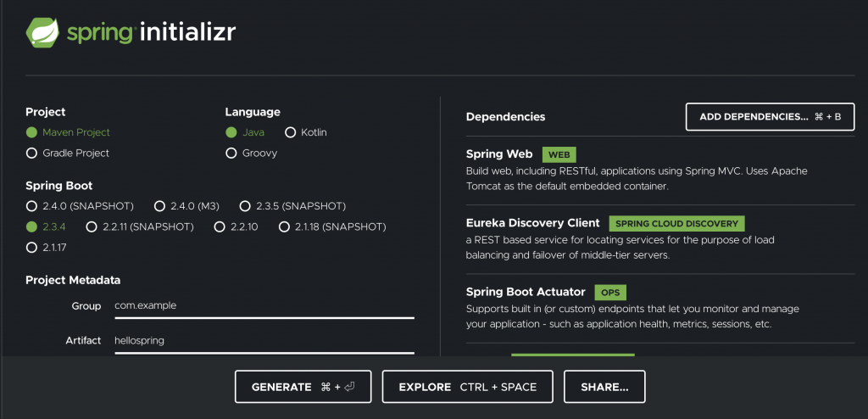The width and height of the screenshot is (868, 419).
Task: Select Groovy language option
Action: [231, 154]
